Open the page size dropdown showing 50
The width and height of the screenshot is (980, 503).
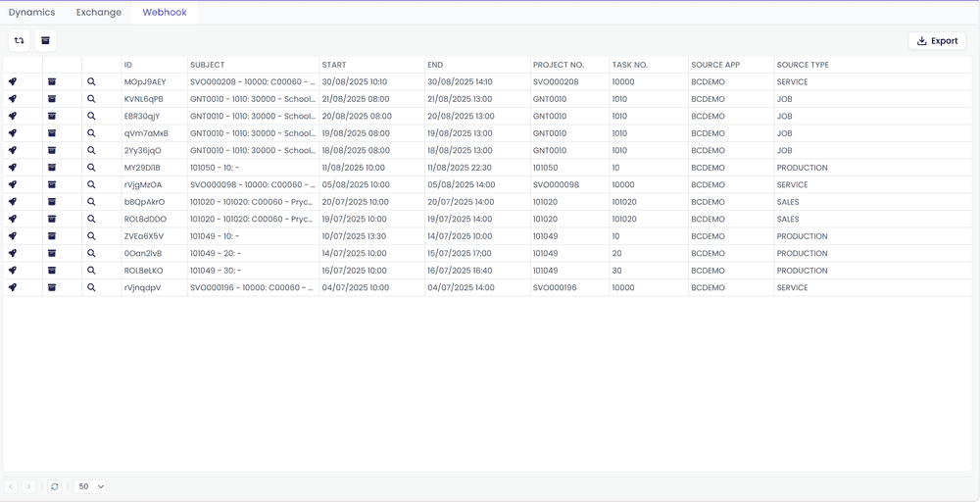click(x=90, y=486)
